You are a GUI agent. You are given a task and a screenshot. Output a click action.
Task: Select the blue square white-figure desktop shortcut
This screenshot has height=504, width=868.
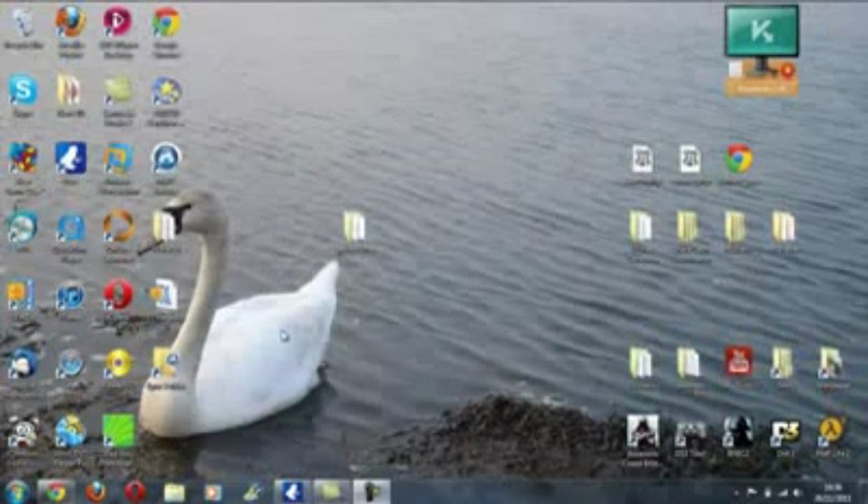point(71,157)
